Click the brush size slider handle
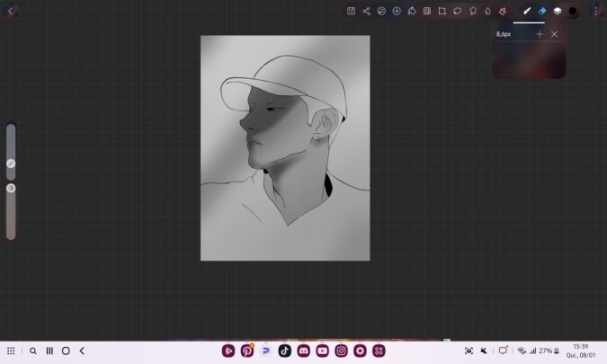 point(11,164)
